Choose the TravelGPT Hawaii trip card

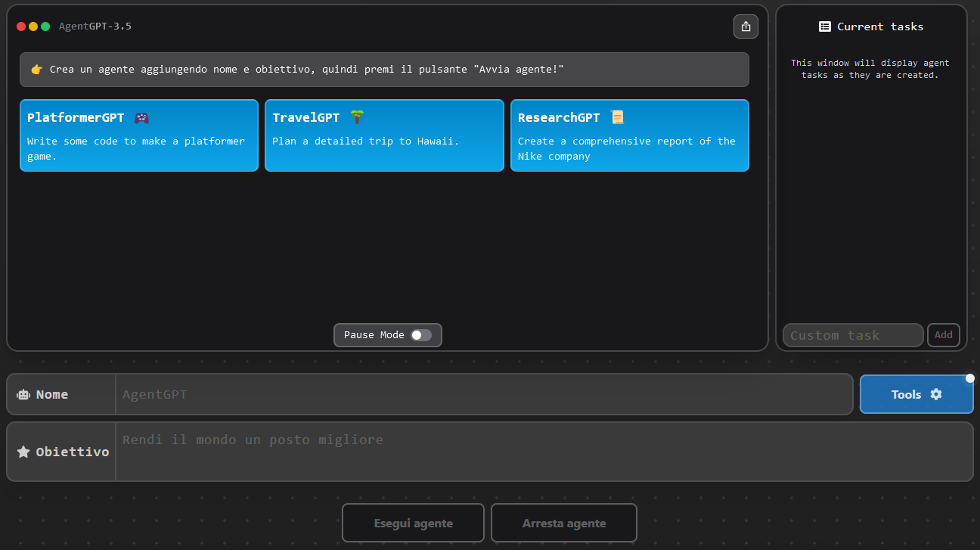pos(384,136)
